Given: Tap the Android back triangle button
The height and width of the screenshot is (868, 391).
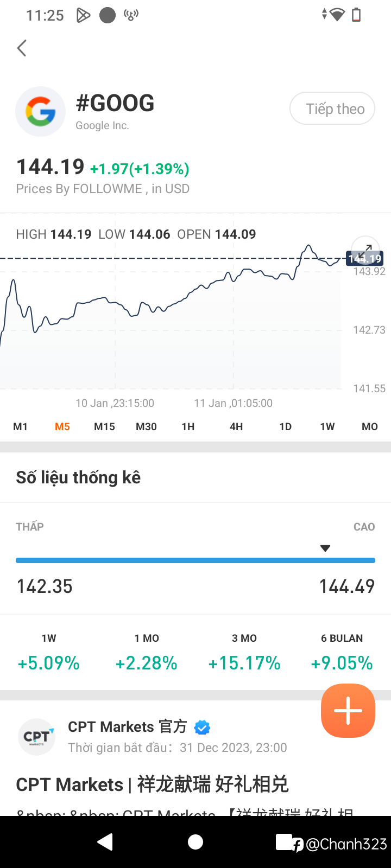Looking at the screenshot, I should 105,842.
